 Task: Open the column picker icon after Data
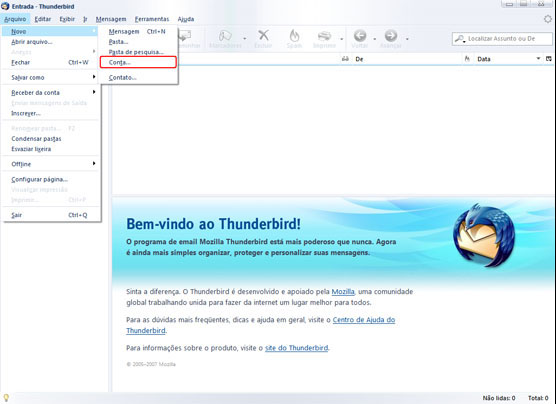549,59
